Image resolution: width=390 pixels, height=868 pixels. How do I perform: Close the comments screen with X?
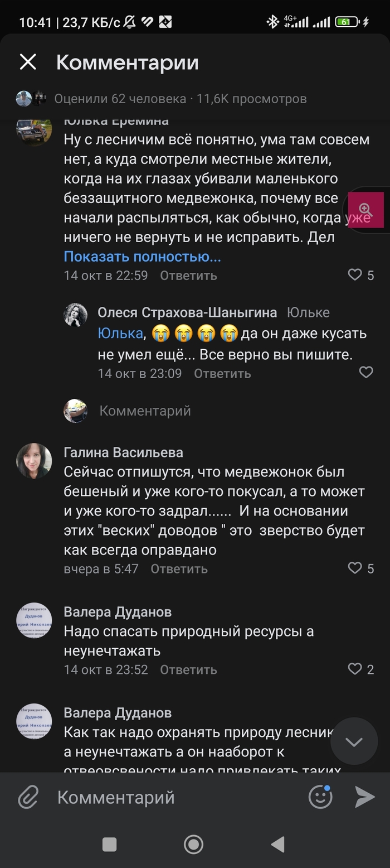(28, 62)
